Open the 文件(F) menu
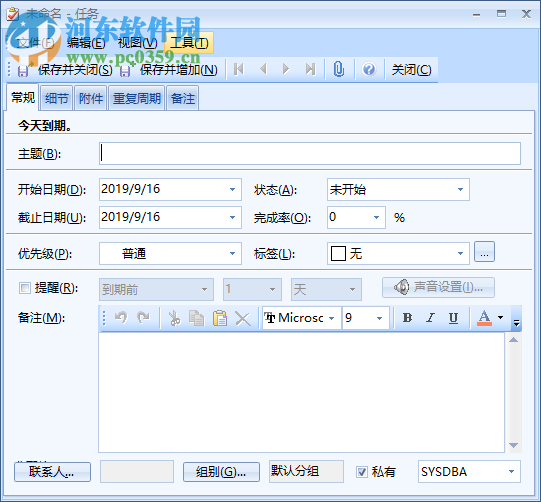 tap(36, 43)
